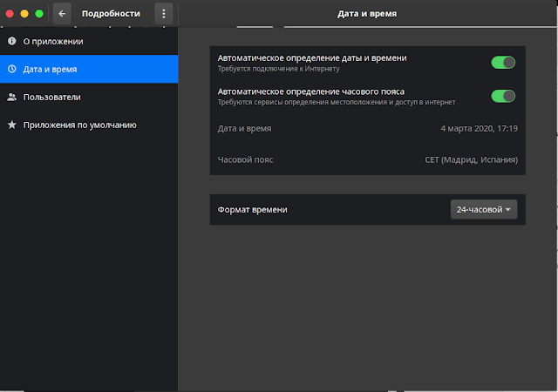Click the CET (Мадрид, Испания) value

point(472,159)
